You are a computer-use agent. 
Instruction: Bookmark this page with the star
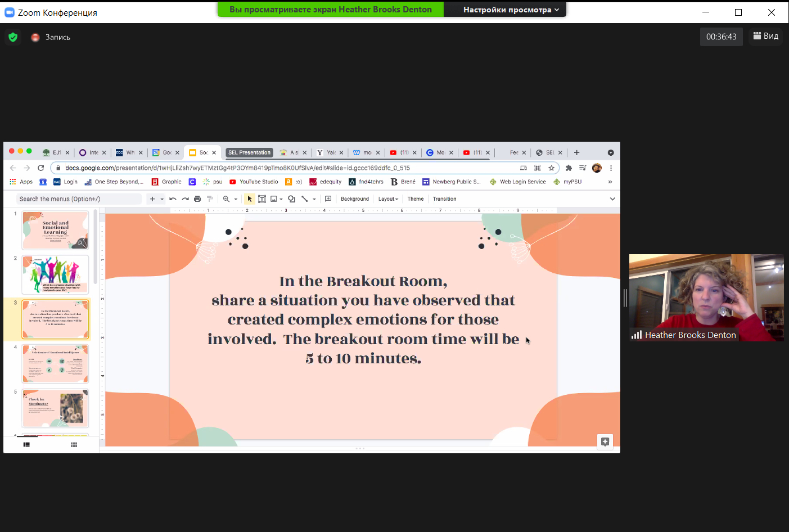[x=552, y=168]
